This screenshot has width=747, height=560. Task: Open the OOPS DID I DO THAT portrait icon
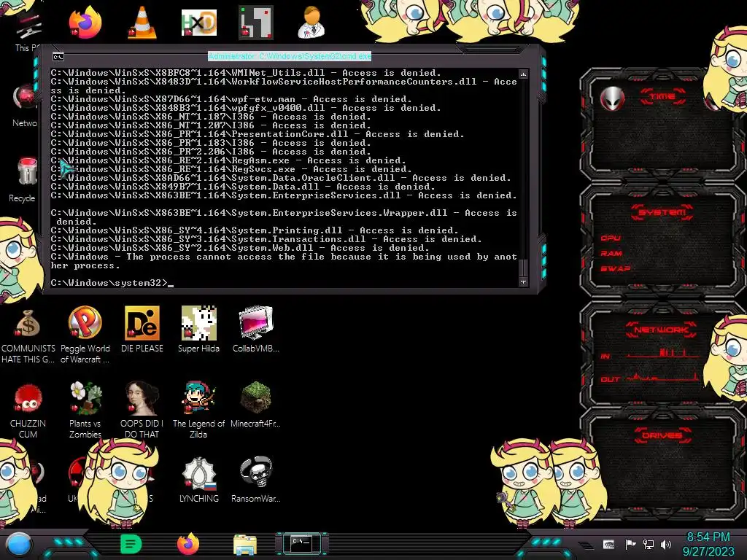coord(142,411)
